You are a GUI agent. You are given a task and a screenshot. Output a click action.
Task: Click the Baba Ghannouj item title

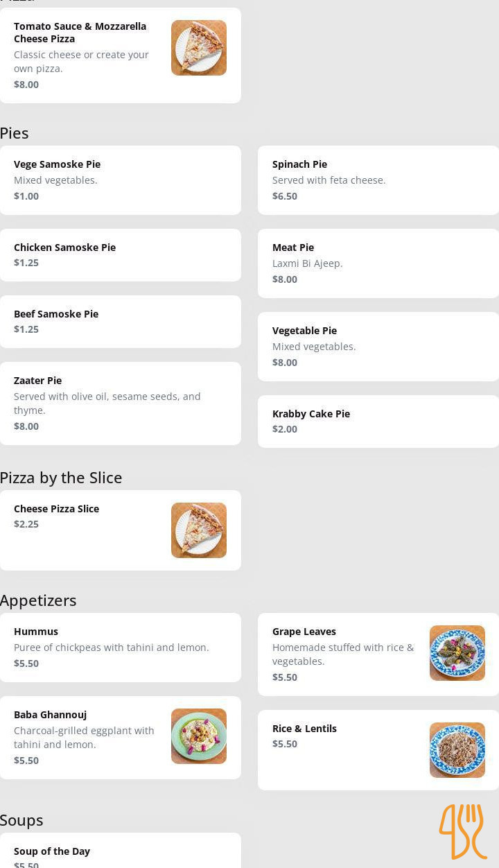click(x=51, y=715)
